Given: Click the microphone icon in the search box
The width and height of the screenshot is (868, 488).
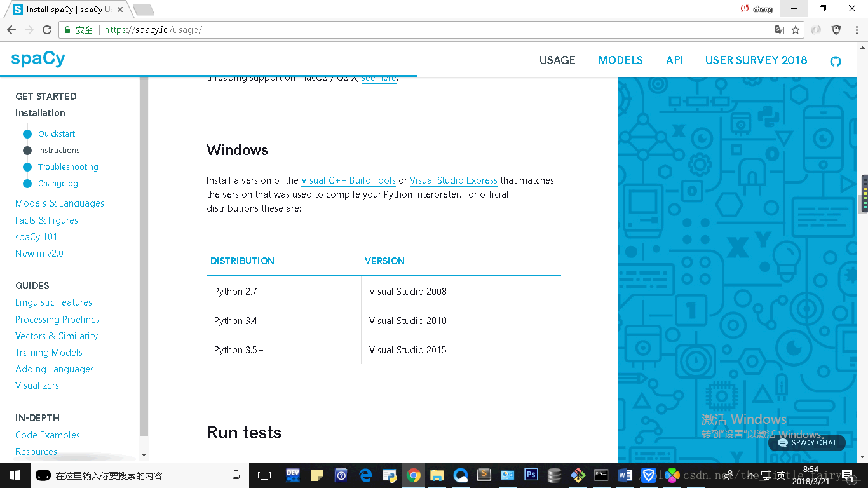Looking at the screenshot, I should (x=236, y=475).
